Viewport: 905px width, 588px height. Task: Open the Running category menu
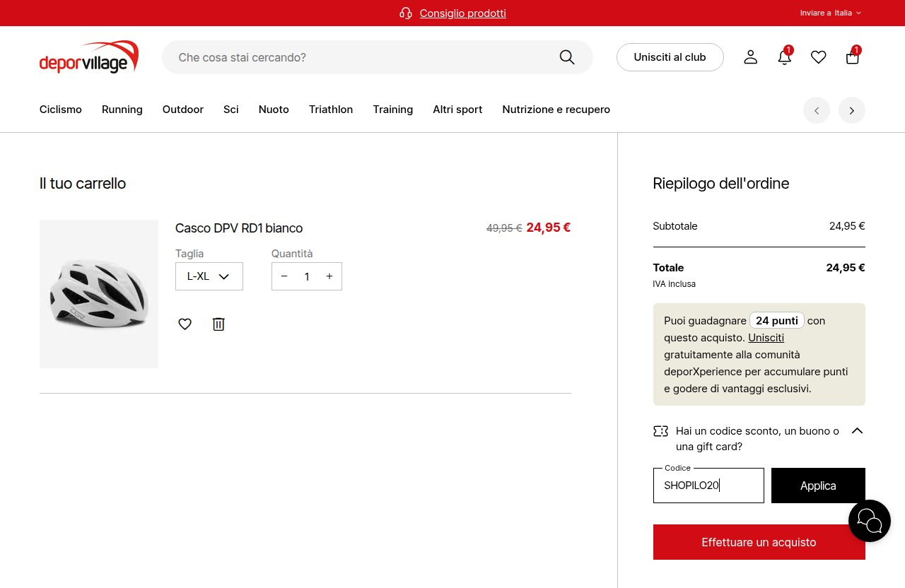pyautogui.click(x=122, y=110)
